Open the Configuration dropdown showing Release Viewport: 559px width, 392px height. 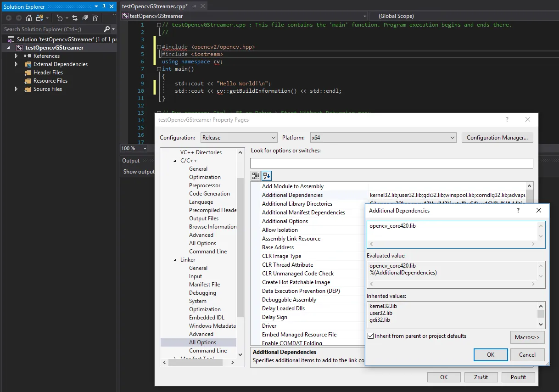pos(239,138)
